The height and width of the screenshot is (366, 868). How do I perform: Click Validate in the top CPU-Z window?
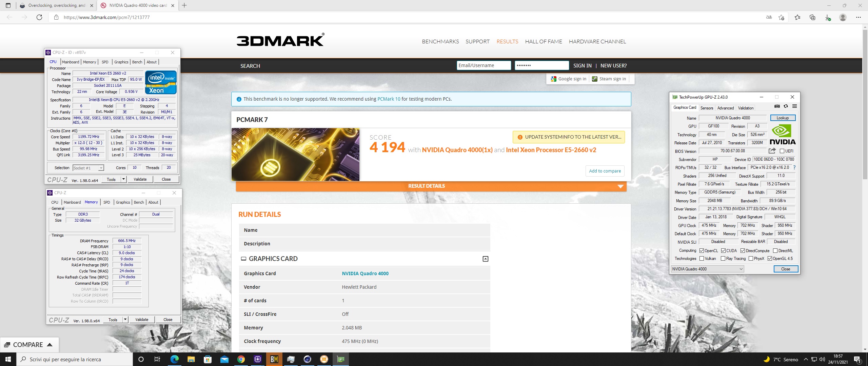pos(140,179)
